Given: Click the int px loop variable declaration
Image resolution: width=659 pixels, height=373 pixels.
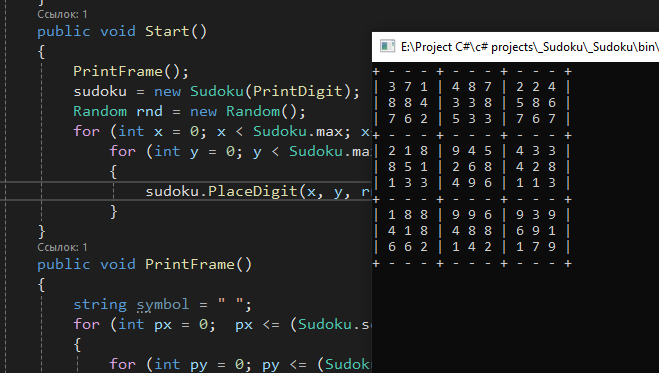Looking at the screenshot, I should pyautogui.click(x=145, y=325).
